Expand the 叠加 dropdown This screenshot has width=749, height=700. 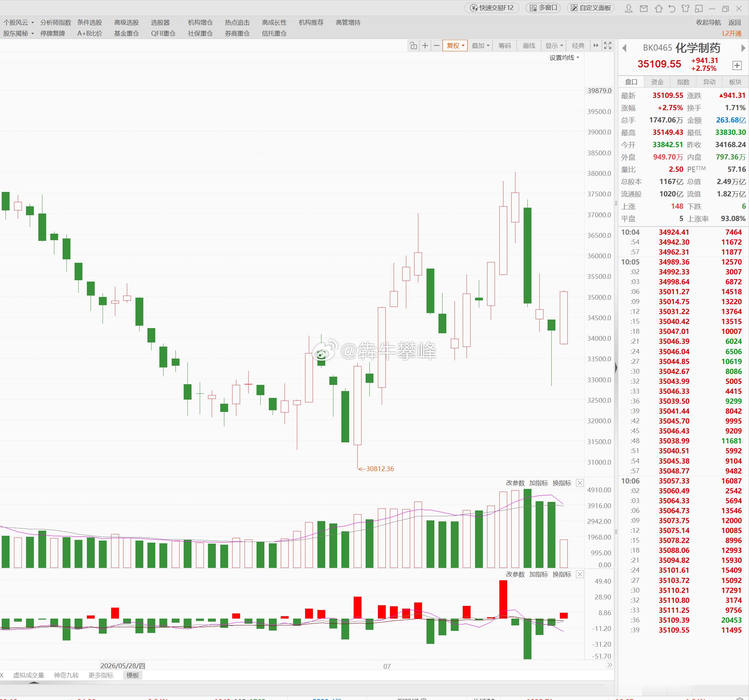481,46
